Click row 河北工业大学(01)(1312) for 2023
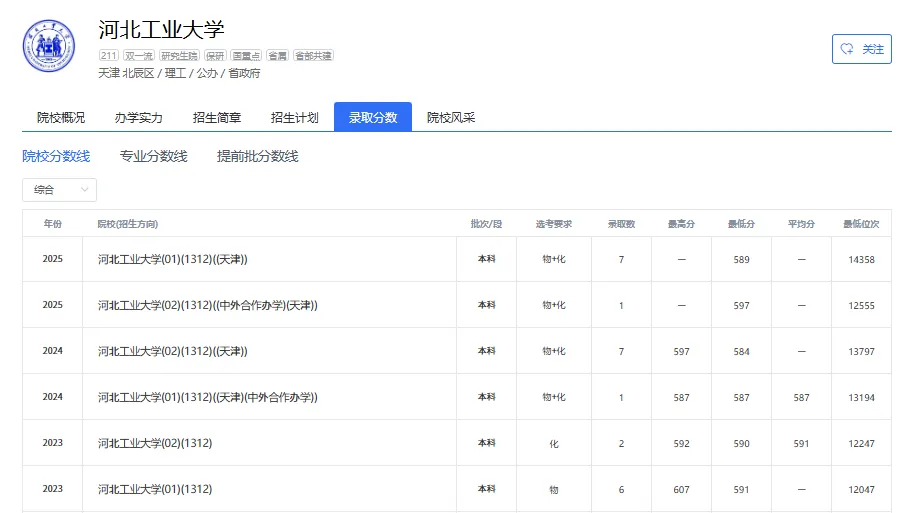Viewport: 918px width, 513px height. click(457, 489)
